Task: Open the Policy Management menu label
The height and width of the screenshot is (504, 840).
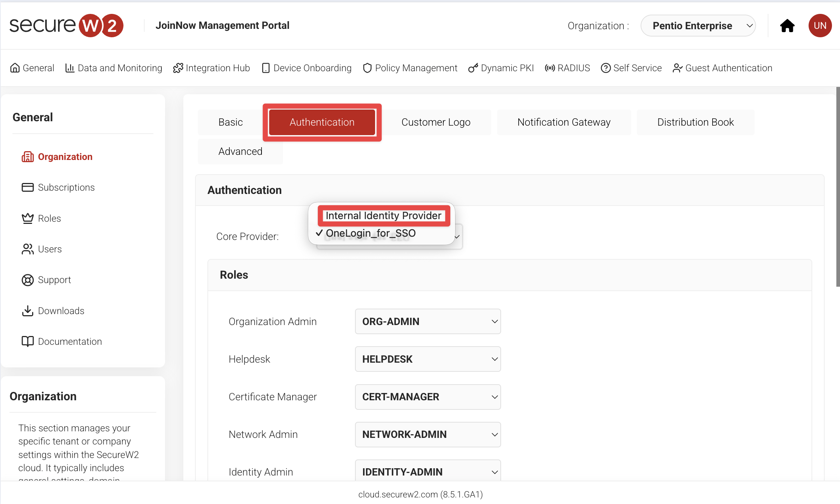Action: pyautogui.click(x=416, y=68)
